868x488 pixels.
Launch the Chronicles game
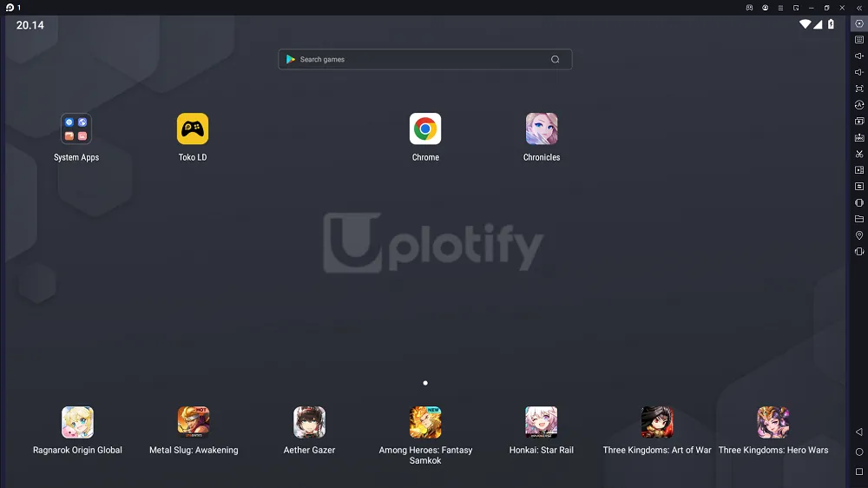(542, 129)
